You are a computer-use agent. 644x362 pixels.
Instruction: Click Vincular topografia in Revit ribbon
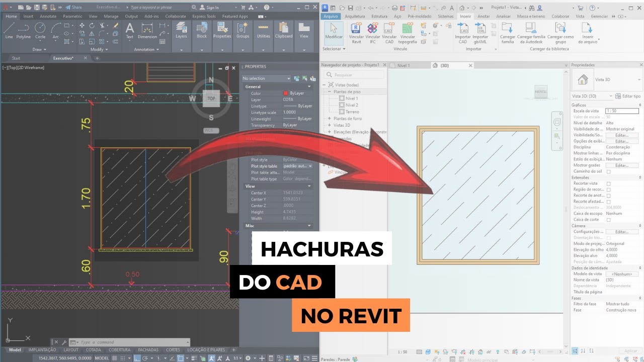tap(408, 33)
